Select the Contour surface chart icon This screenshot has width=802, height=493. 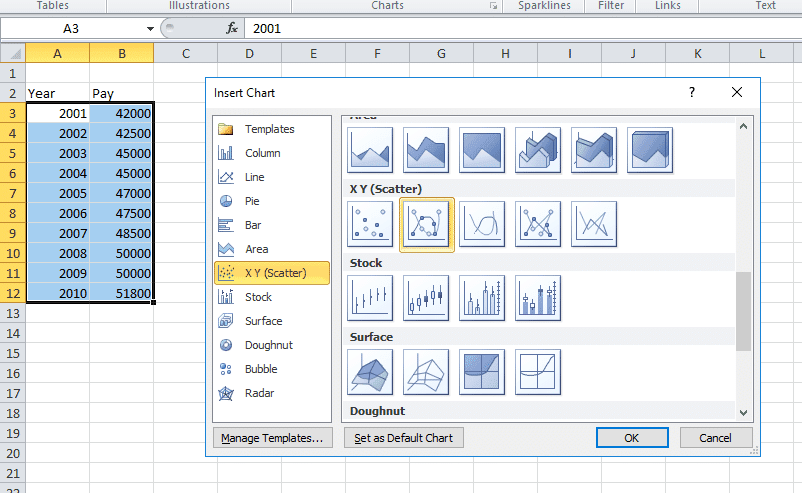tap(483, 372)
